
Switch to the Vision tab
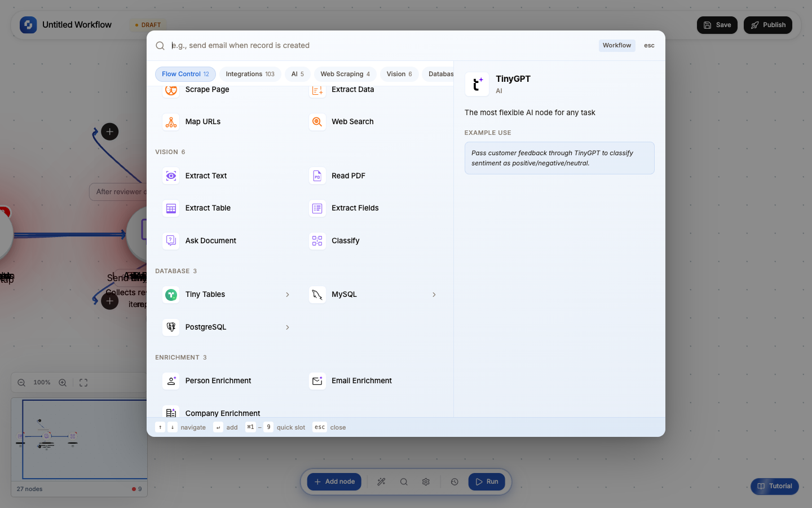point(399,74)
